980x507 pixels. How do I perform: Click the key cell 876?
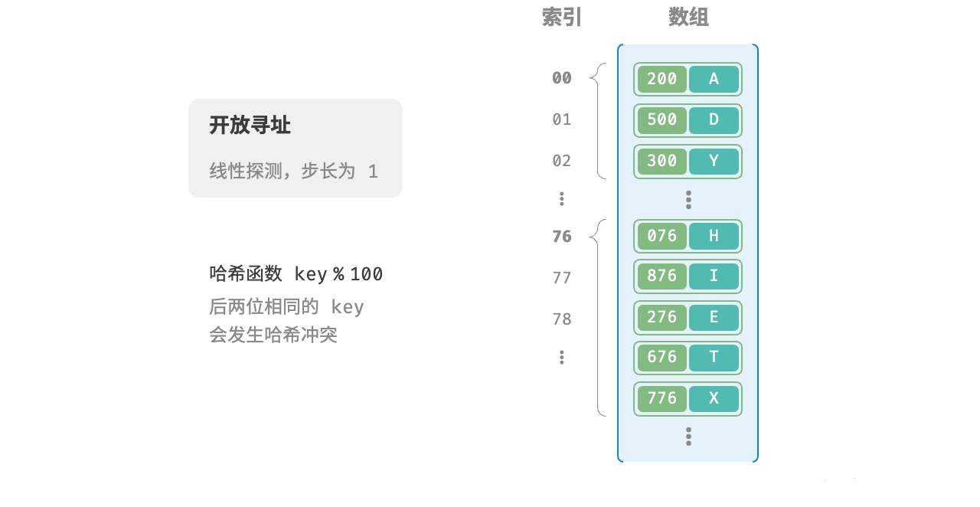[662, 276]
